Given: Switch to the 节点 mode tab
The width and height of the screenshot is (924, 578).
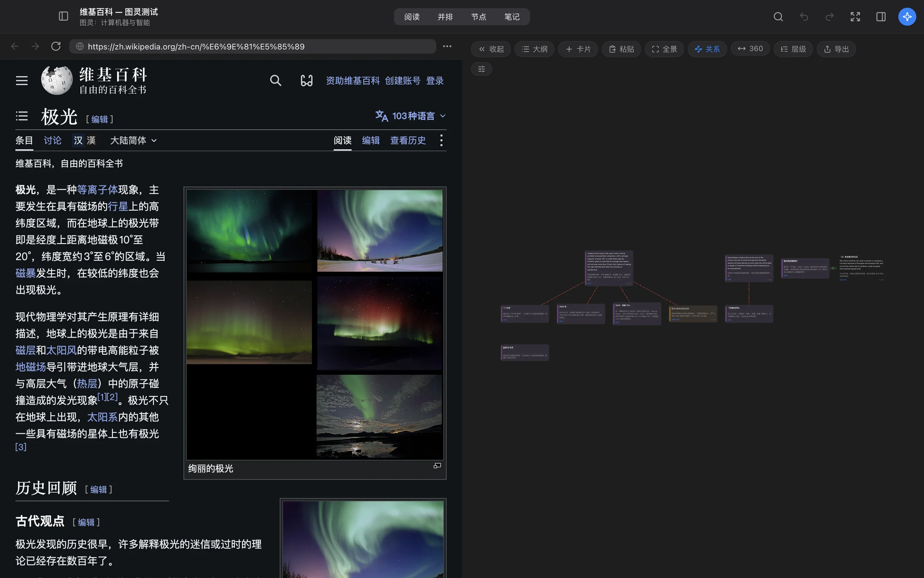Looking at the screenshot, I should click(x=479, y=17).
